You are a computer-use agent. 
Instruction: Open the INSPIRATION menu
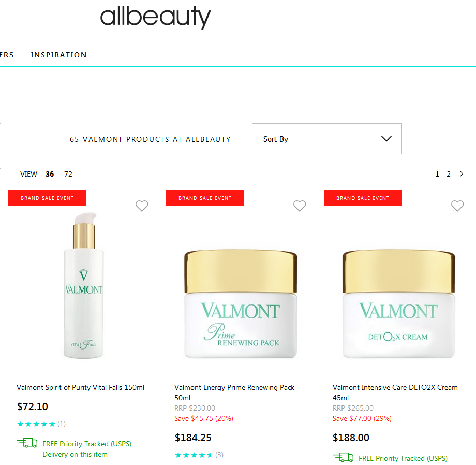pyautogui.click(x=58, y=55)
